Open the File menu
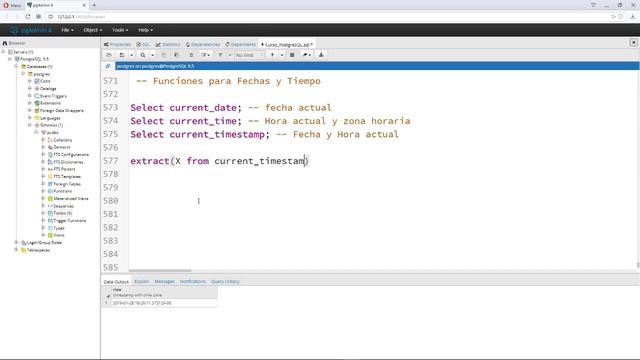 (67, 30)
